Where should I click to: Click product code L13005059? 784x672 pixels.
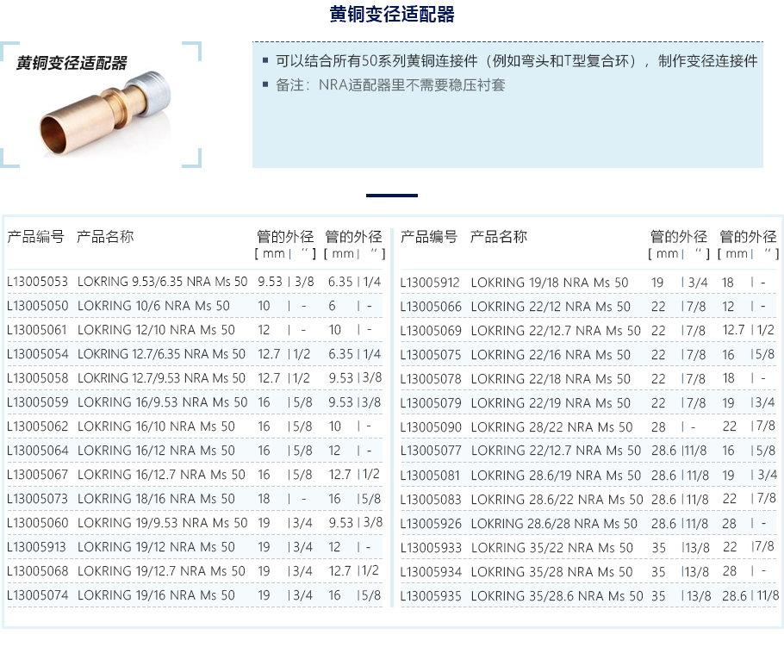pos(38,402)
